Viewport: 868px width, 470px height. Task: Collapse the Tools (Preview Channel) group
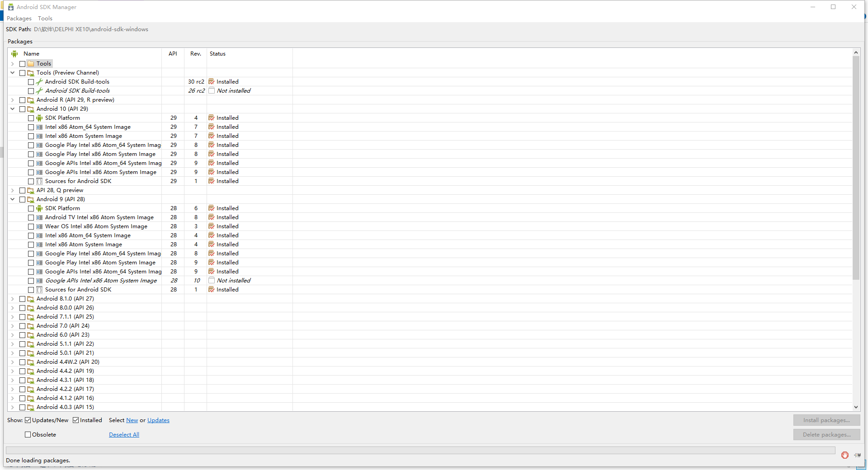(x=13, y=73)
